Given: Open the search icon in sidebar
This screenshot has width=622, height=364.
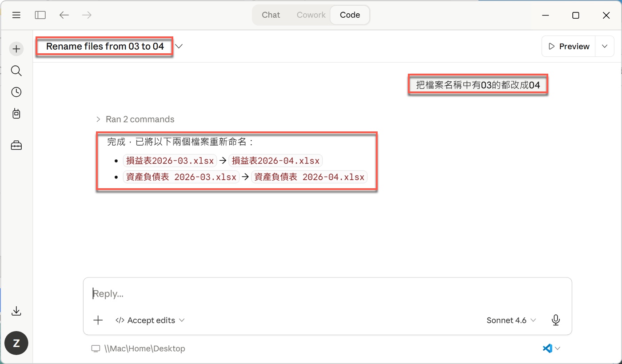Looking at the screenshot, I should coord(16,71).
